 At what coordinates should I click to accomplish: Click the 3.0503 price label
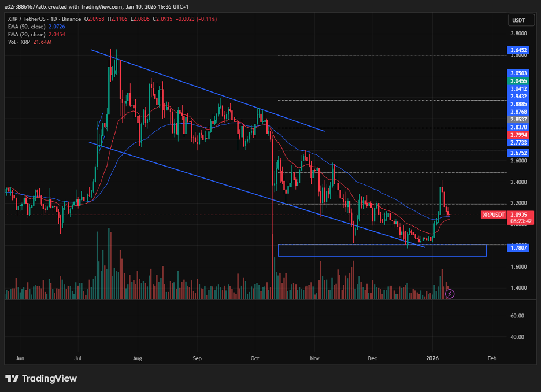[518, 73]
